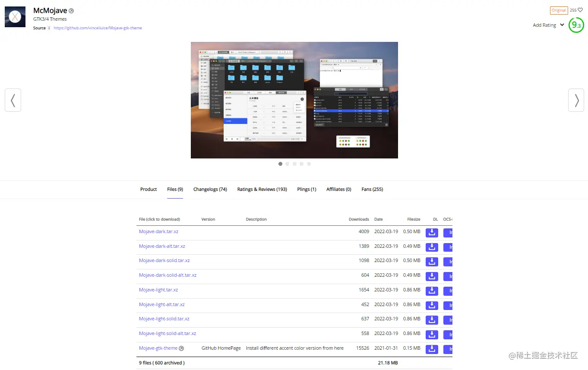Click the McMojave product avatar image
Image resolution: width=588 pixels, height=370 pixels.
(x=15, y=17)
